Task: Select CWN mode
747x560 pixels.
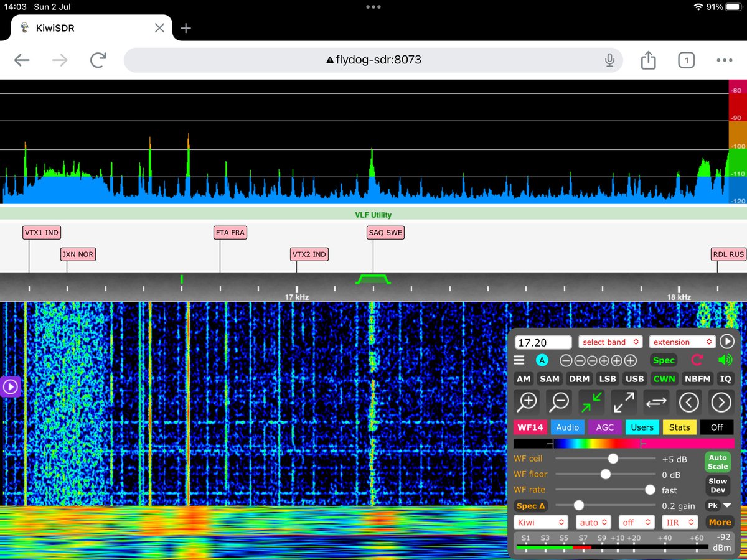Action: coord(664,379)
